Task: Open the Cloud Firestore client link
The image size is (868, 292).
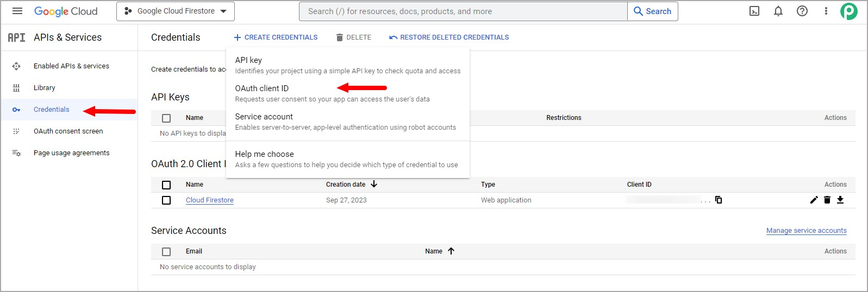Action: click(210, 200)
